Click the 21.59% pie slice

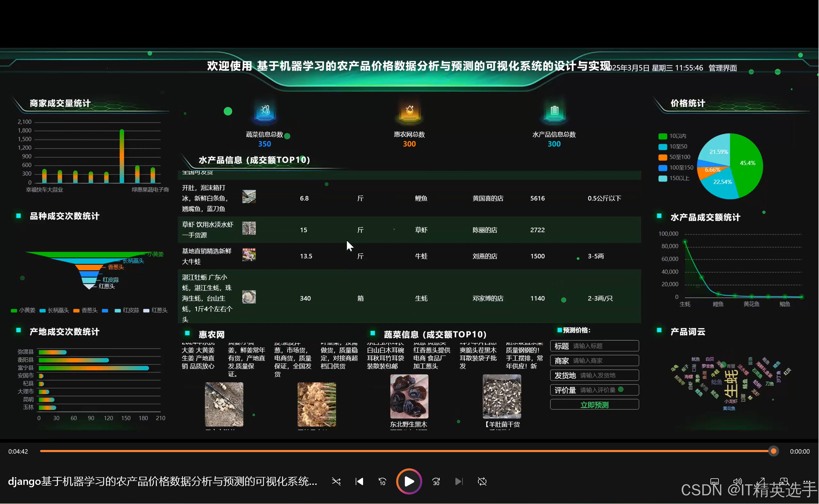(x=717, y=150)
